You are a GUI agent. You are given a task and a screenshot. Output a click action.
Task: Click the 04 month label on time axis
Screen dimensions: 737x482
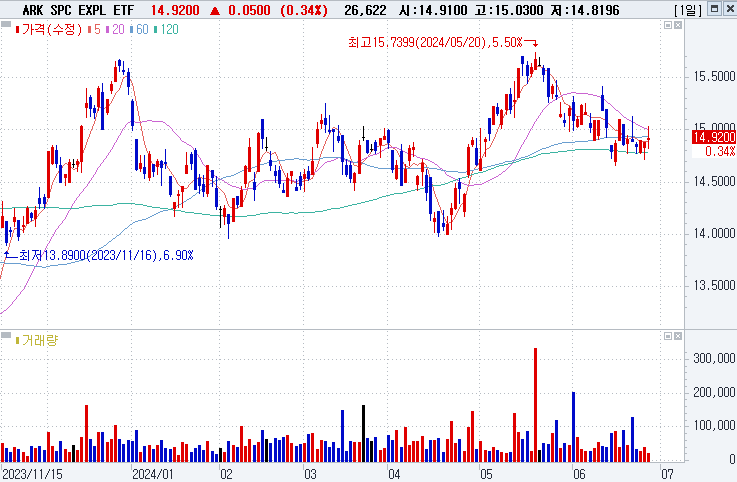click(394, 474)
